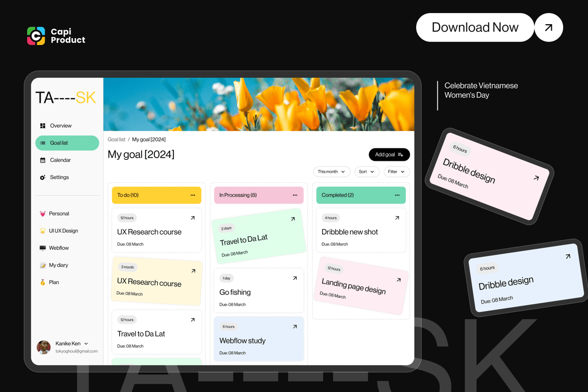
Task: Click the heart icon next to Personal
Action: pyautogui.click(x=43, y=214)
